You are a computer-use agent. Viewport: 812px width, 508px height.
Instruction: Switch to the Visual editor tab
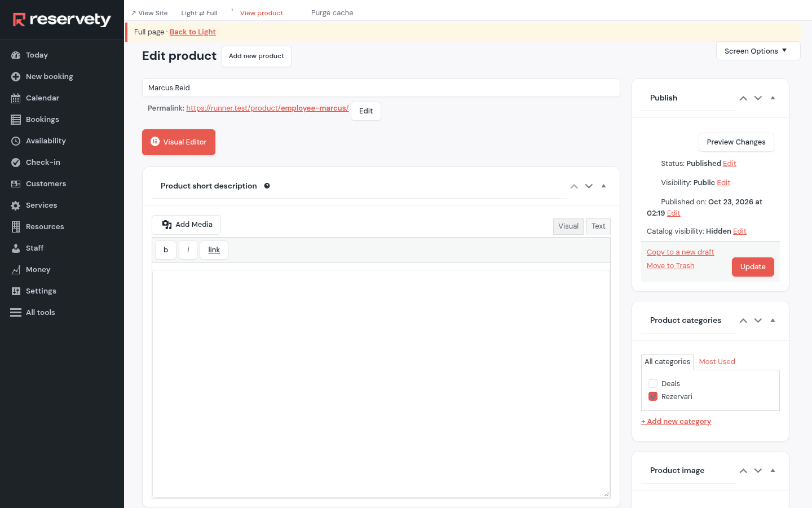click(x=568, y=226)
